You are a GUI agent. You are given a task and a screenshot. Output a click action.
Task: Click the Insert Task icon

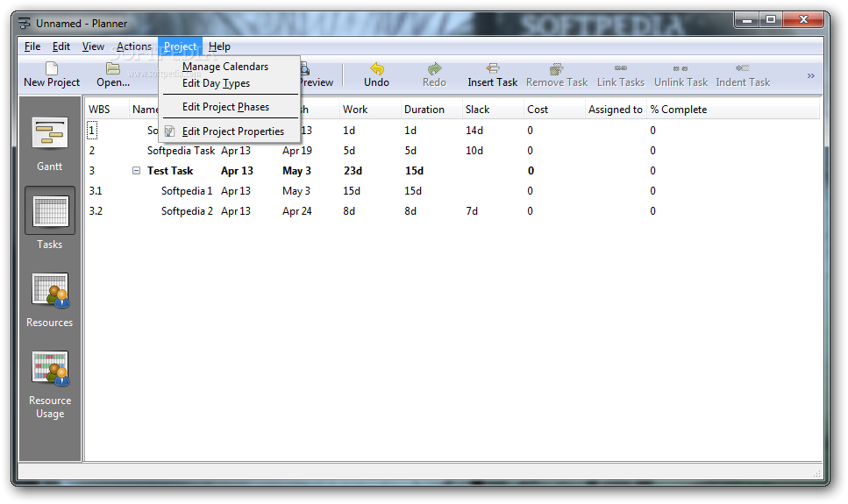coord(492,68)
